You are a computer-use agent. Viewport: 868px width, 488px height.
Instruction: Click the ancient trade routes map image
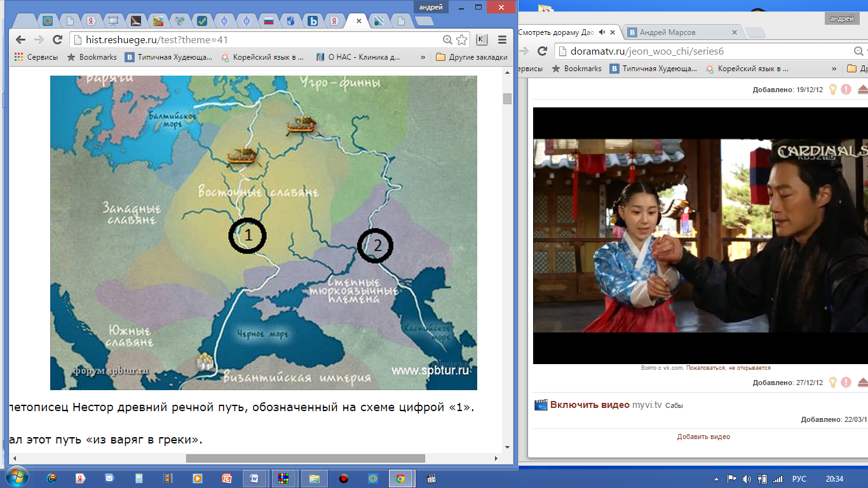tap(264, 233)
